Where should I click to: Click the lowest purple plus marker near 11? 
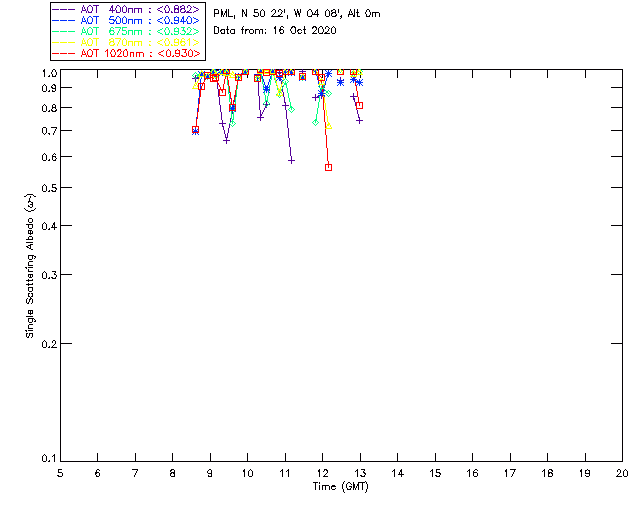pos(291,160)
